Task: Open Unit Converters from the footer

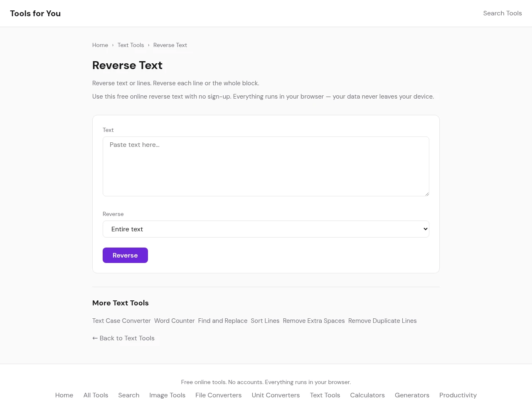Action: pyautogui.click(x=276, y=395)
